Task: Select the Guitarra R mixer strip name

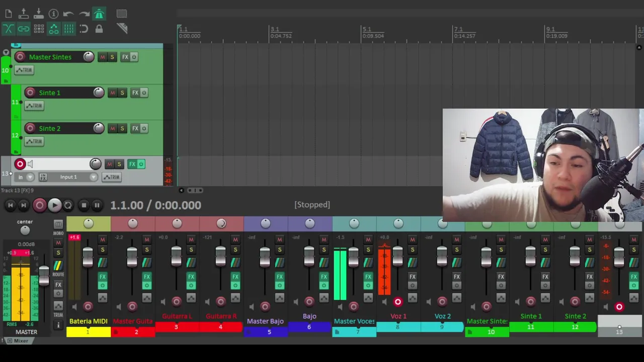Action: [x=221, y=316]
